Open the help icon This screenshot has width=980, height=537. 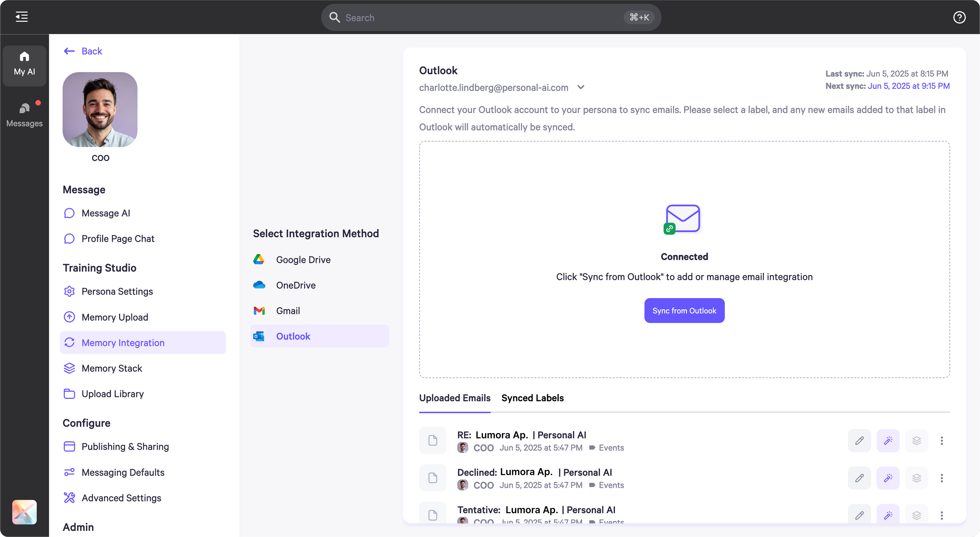click(x=959, y=17)
